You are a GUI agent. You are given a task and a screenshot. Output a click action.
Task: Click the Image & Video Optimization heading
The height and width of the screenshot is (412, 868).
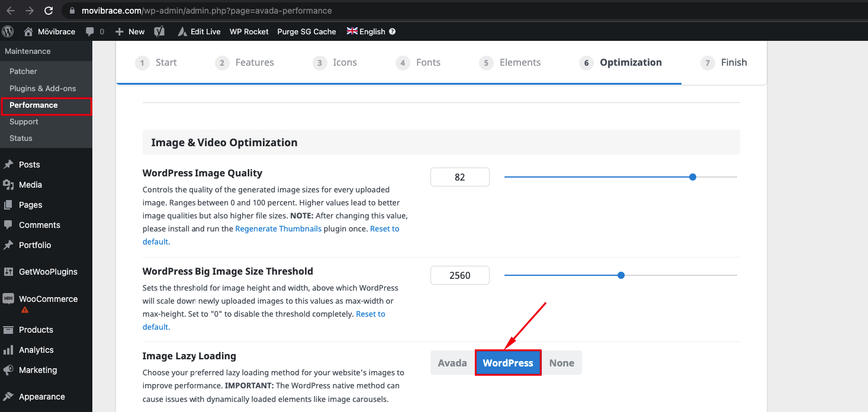coord(224,143)
